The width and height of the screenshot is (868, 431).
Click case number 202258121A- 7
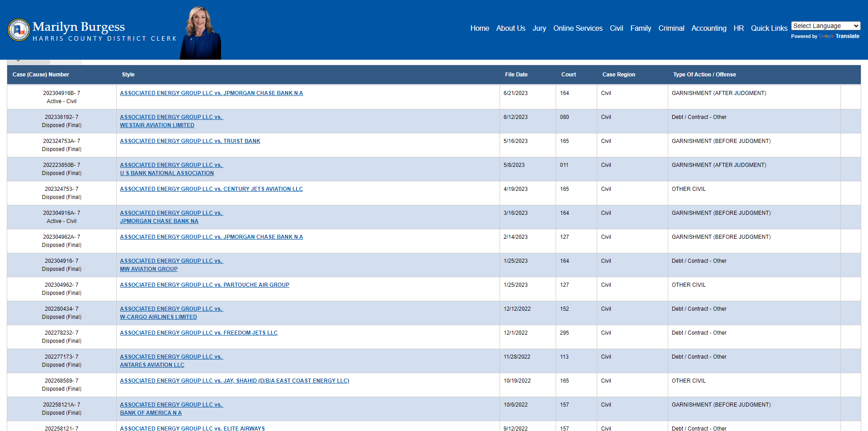tap(61, 405)
